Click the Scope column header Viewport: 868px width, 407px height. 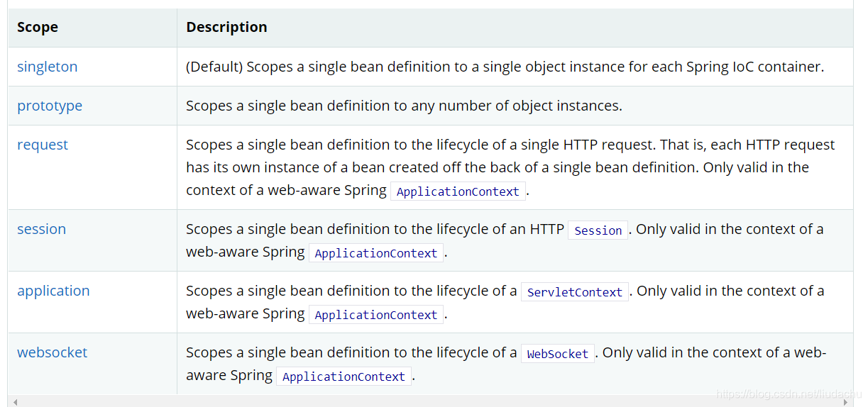pyautogui.click(x=38, y=28)
